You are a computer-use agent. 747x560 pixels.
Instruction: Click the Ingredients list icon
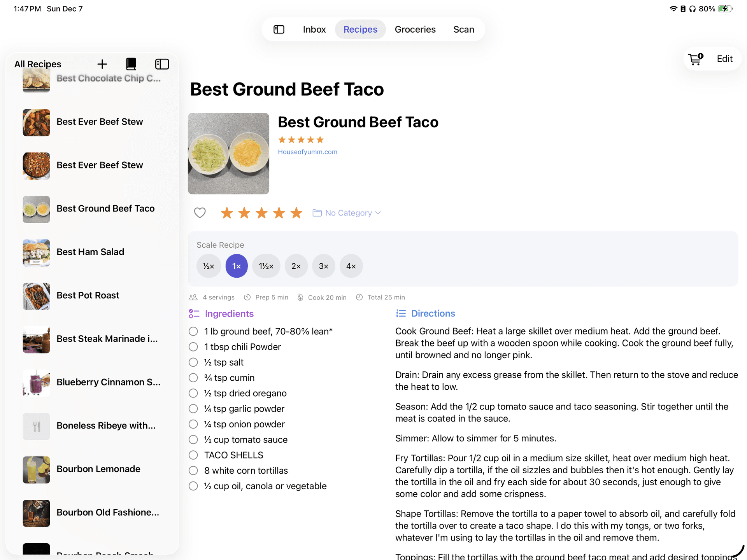(x=194, y=313)
